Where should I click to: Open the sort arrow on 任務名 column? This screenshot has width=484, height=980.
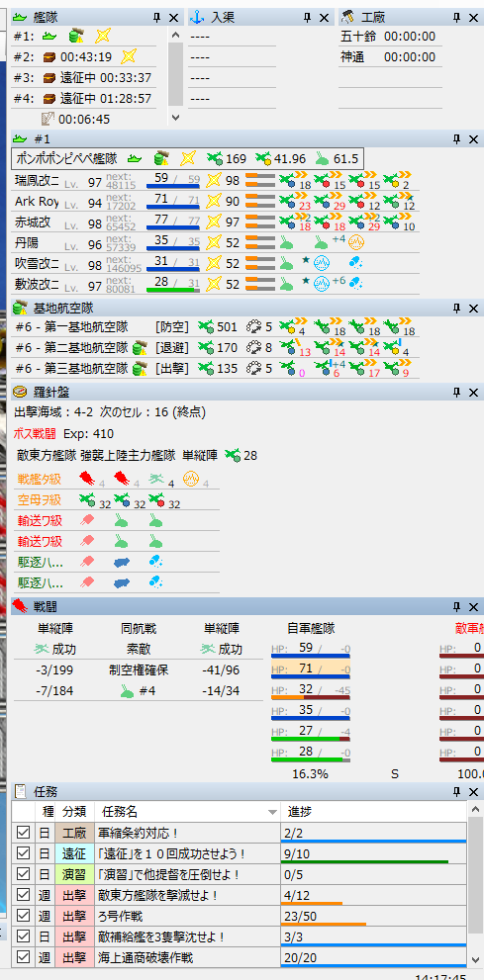(x=272, y=813)
